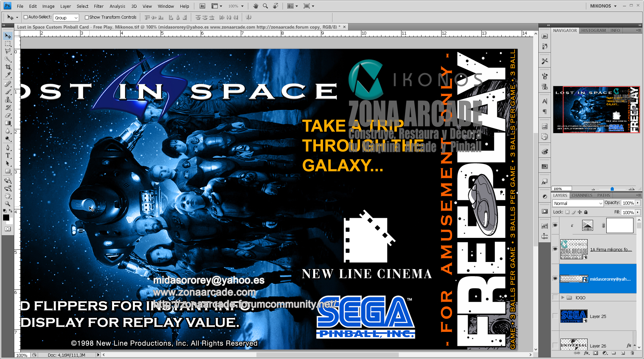Select the Crop tool

[8, 67]
